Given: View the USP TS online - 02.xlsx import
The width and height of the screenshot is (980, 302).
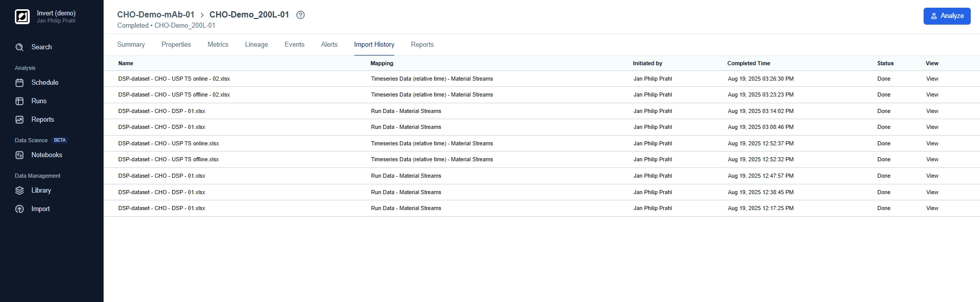Looking at the screenshot, I should 932,79.
